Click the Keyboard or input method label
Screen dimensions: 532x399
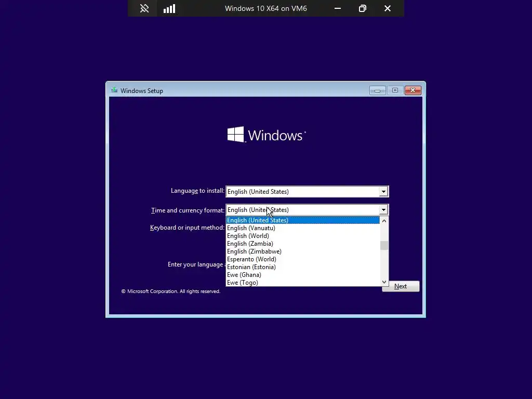[187, 228]
